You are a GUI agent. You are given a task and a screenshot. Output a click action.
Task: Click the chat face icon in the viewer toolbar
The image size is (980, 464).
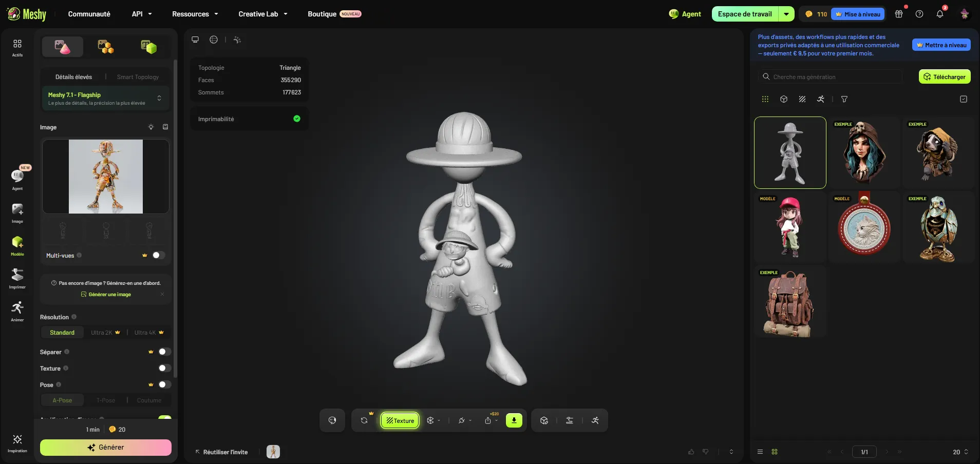click(x=332, y=420)
